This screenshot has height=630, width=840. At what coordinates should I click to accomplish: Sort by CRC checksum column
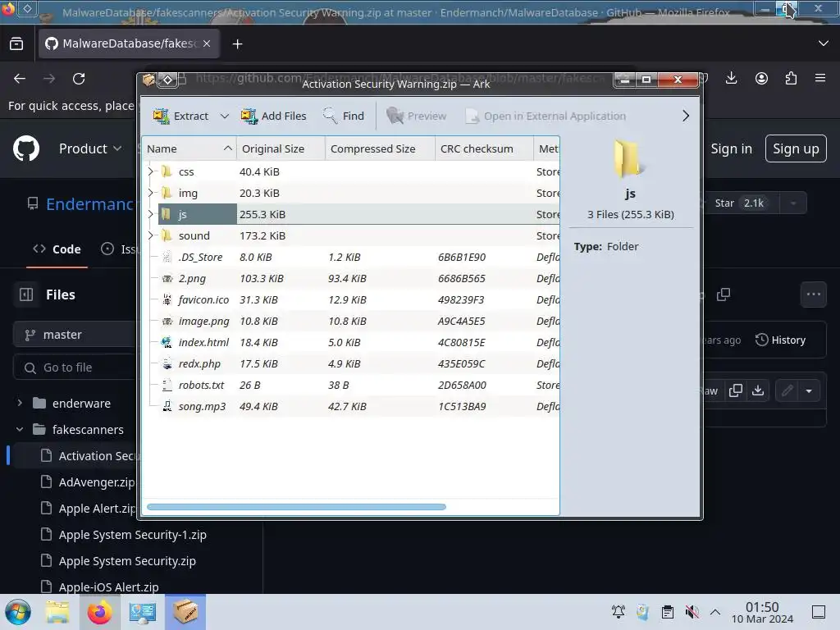click(x=484, y=148)
